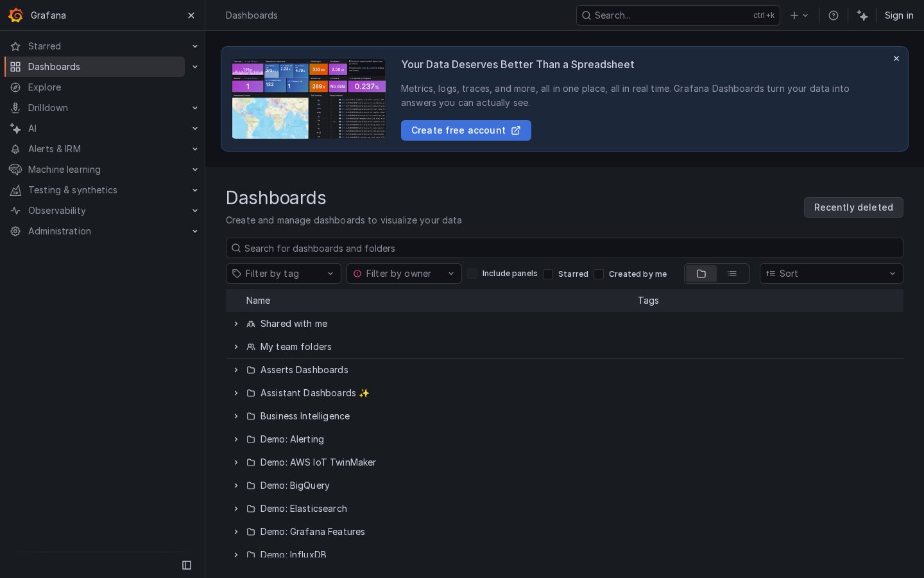Viewport: 924px width, 578px height.
Task: Click the Shared with me folder icon
Action: point(251,324)
